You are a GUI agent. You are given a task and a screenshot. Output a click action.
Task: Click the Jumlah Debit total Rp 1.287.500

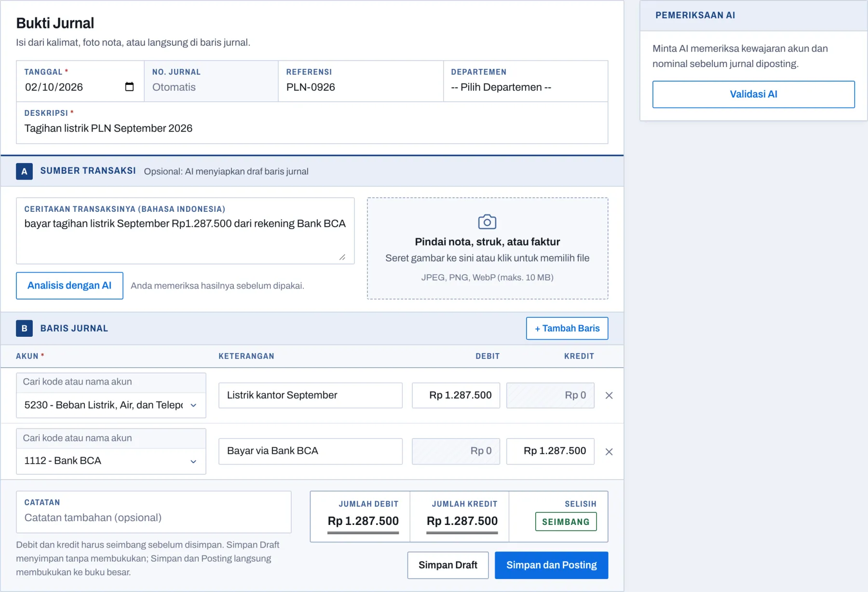[363, 522]
